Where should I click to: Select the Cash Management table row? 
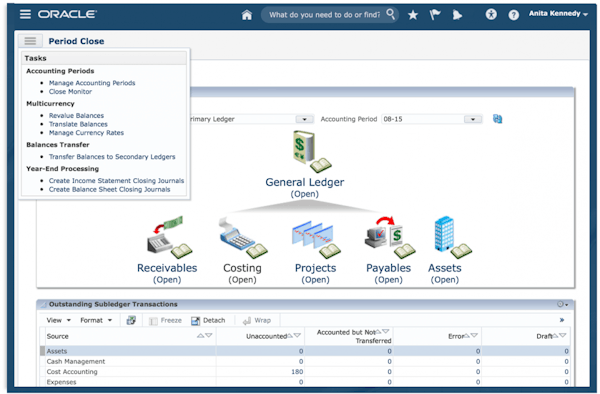coord(305,361)
